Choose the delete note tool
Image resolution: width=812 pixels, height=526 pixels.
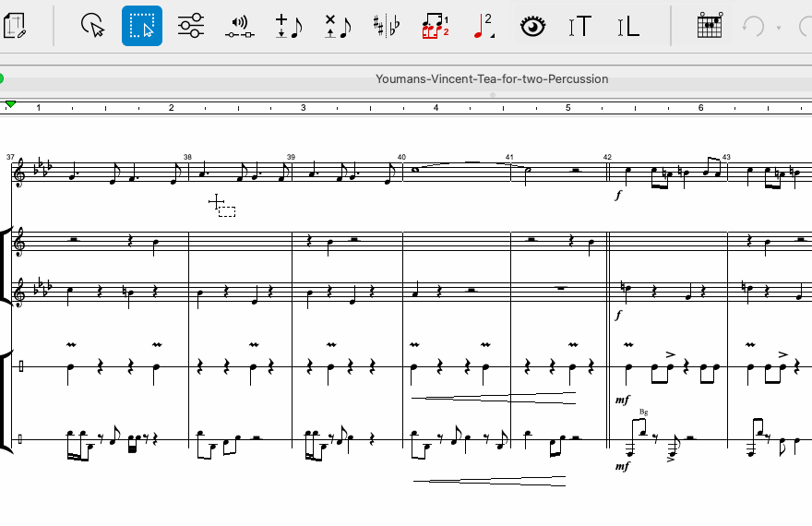pyautogui.click(x=338, y=27)
